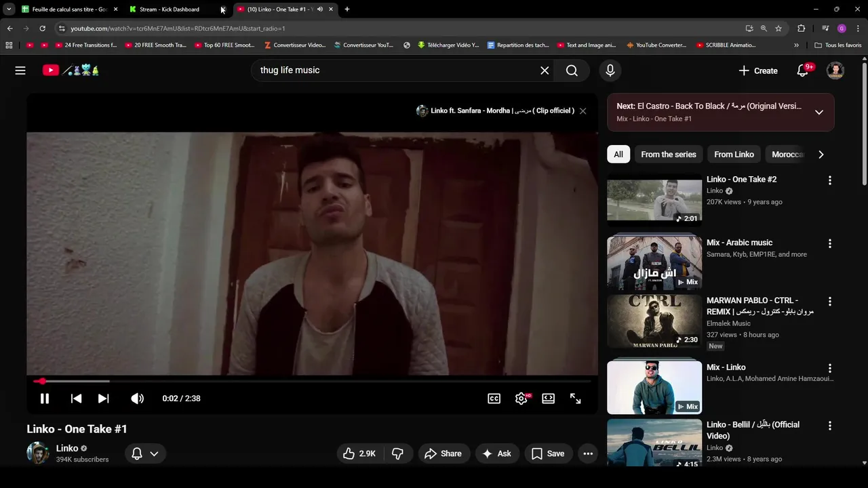Enter full screen mode
868x488 pixels.
tap(576, 399)
